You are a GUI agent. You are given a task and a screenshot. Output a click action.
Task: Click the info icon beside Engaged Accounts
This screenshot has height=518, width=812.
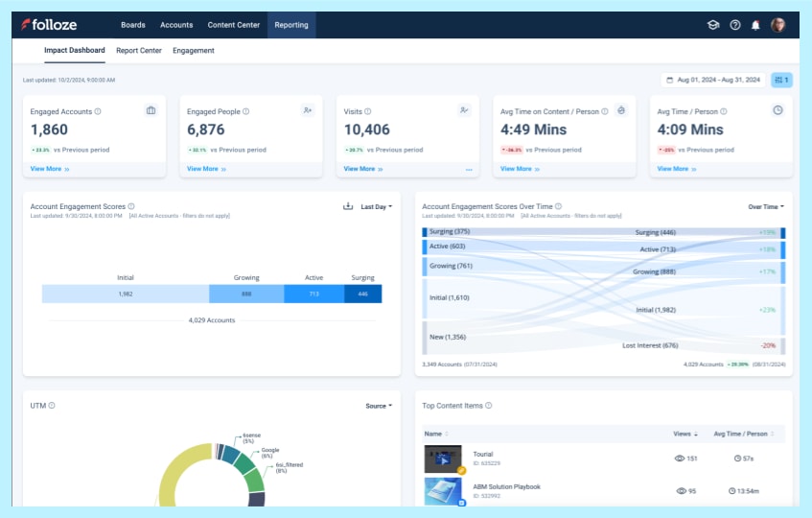tap(98, 111)
